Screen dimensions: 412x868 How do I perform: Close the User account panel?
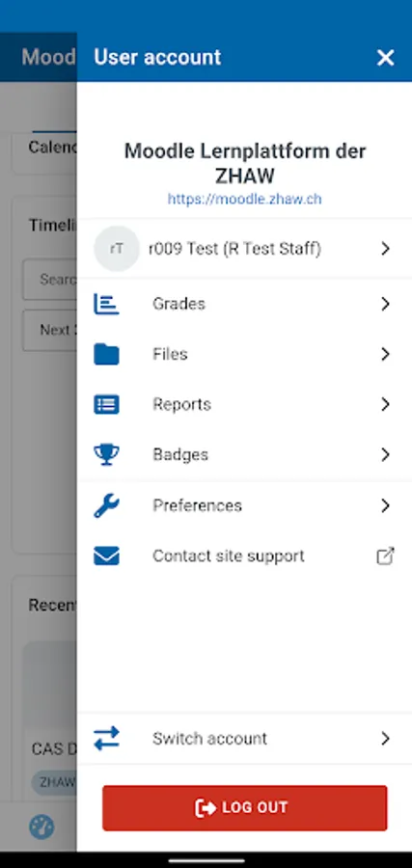(x=385, y=58)
